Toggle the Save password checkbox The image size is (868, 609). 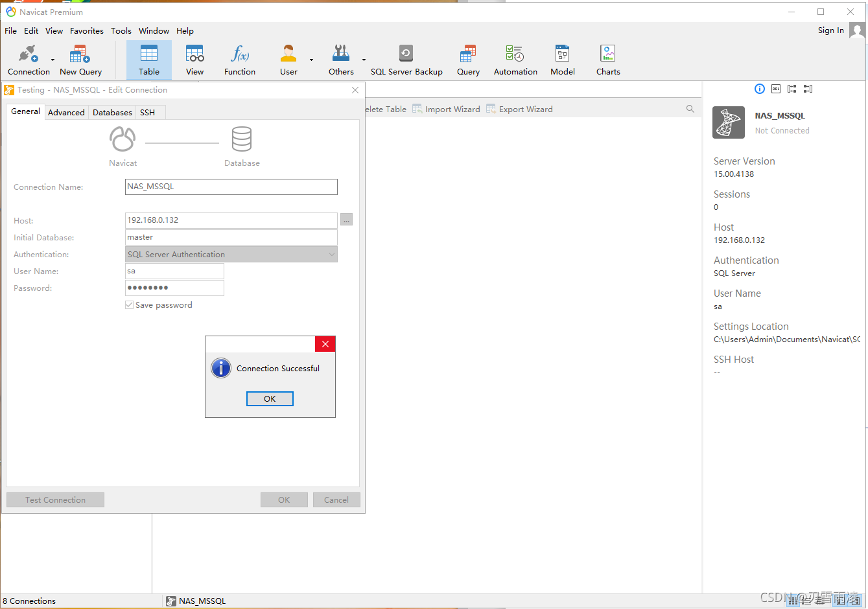click(x=129, y=304)
